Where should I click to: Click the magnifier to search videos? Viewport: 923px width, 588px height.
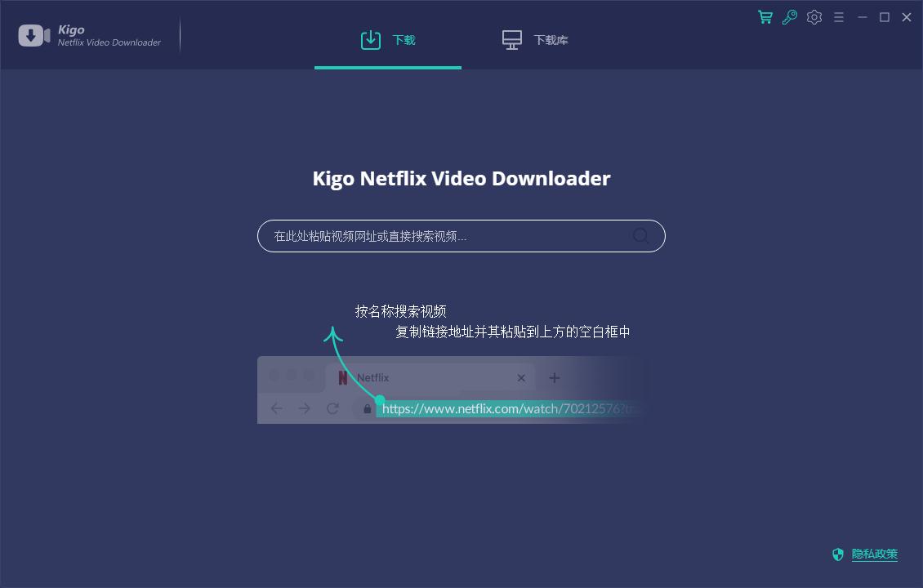click(x=640, y=236)
